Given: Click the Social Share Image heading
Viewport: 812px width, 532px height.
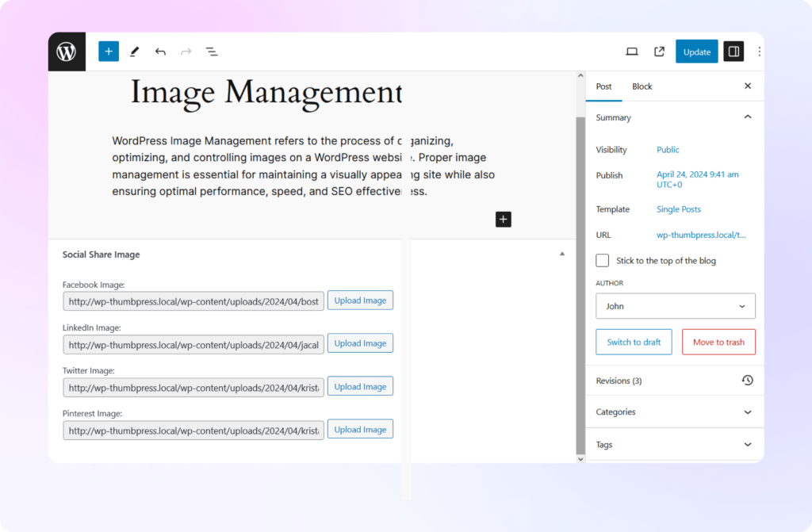Looking at the screenshot, I should click(x=101, y=255).
